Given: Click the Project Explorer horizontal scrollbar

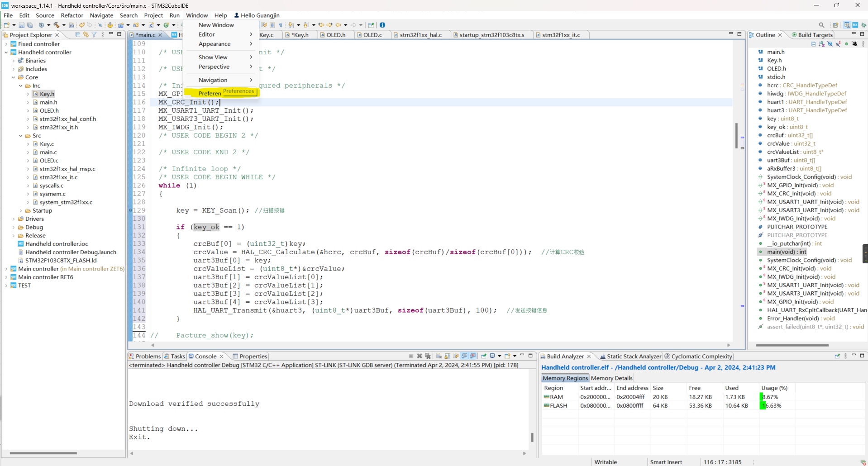Looking at the screenshot, I should coord(43,453).
